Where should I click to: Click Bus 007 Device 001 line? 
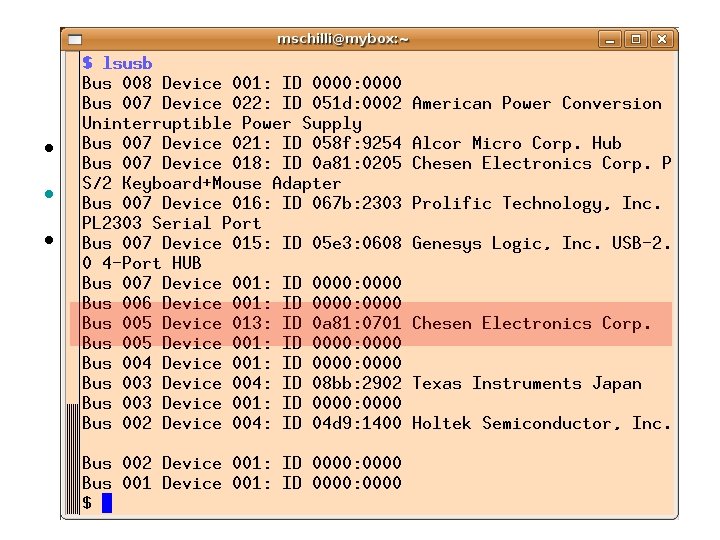pyautogui.click(x=242, y=283)
